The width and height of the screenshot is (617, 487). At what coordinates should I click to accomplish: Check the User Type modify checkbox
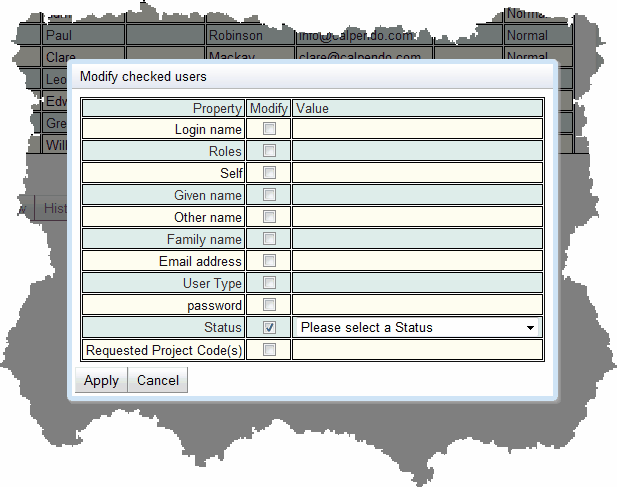click(269, 283)
